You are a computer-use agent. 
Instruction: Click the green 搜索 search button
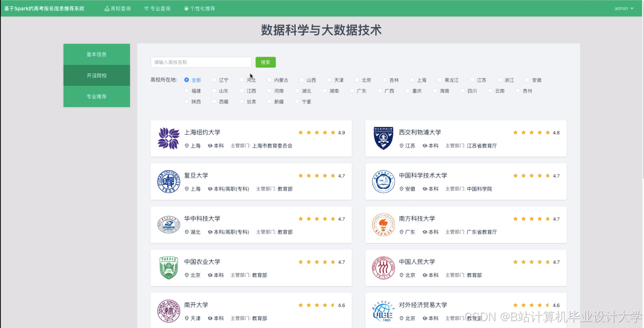pyautogui.click(x=266, y=62)
